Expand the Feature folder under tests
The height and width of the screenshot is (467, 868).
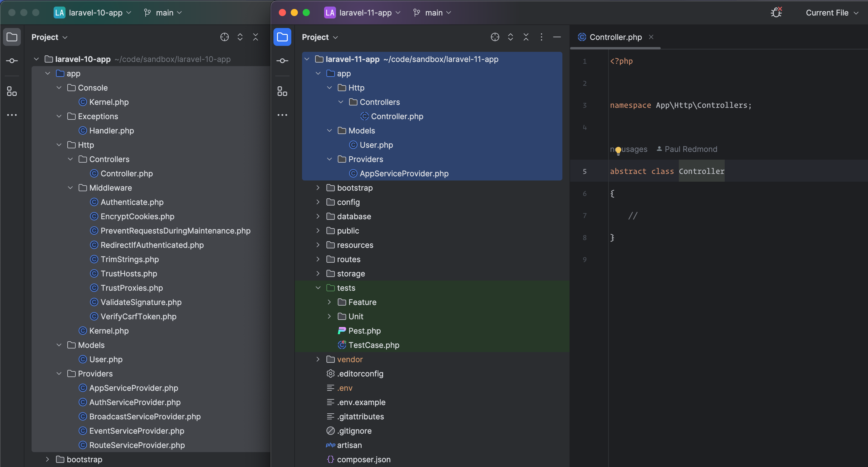coord(329,302)
